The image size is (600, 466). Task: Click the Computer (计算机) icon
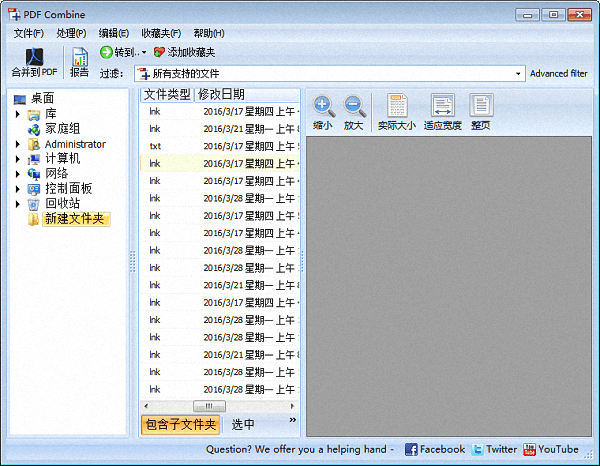click(34, 159)
